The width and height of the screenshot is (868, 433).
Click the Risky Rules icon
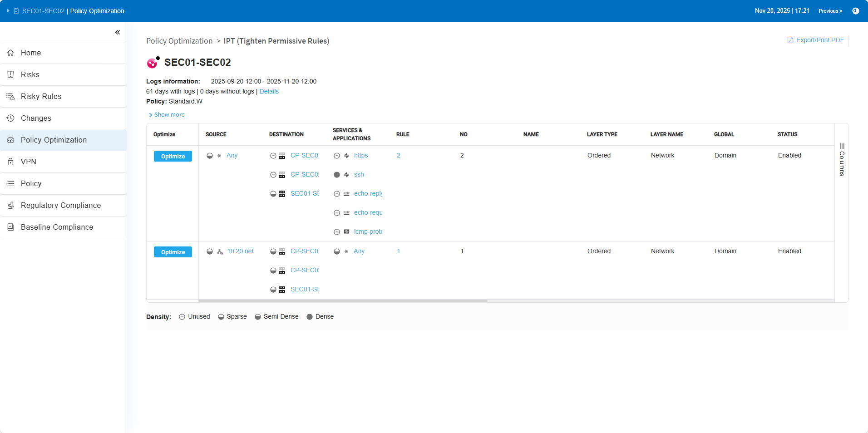coord(11,96)
